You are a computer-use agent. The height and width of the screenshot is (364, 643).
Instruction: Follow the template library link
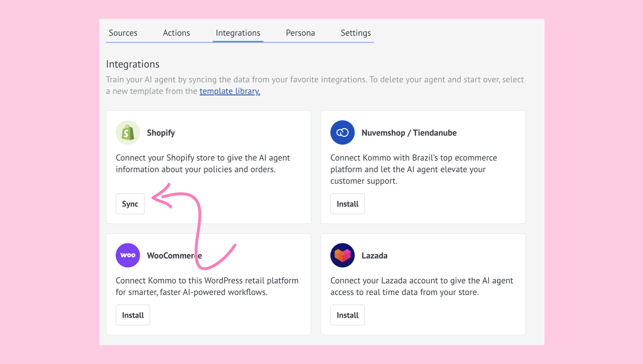click(230, 91)
